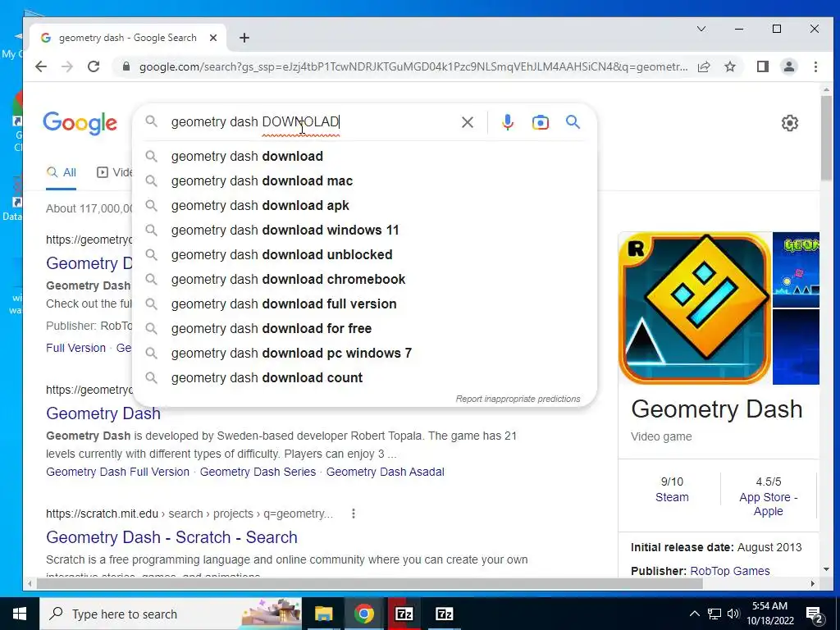
Task: Search by image with camera icon
Action: [x=540, y=122]
